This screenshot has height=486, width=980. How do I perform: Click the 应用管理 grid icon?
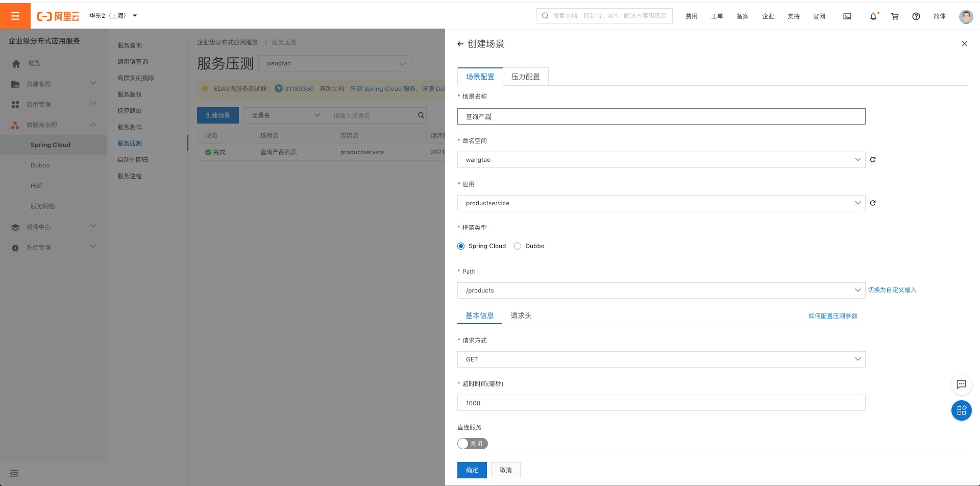(15, 105)
